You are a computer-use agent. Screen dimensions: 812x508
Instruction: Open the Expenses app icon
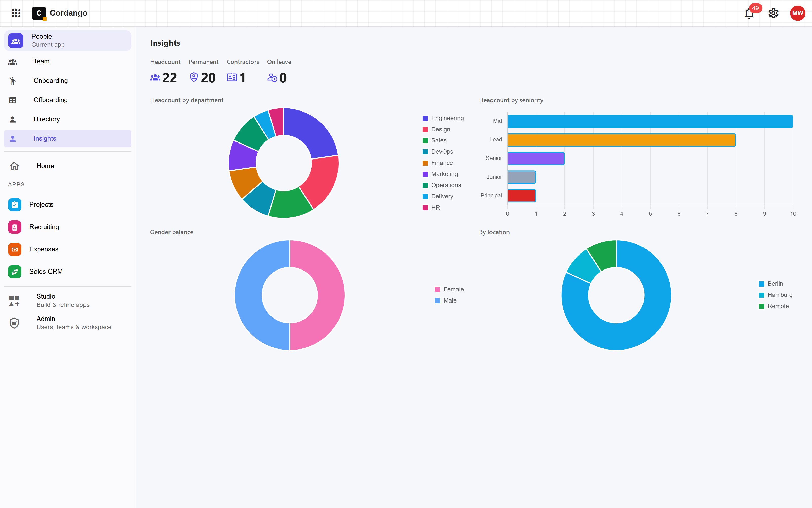pos(15,249)
